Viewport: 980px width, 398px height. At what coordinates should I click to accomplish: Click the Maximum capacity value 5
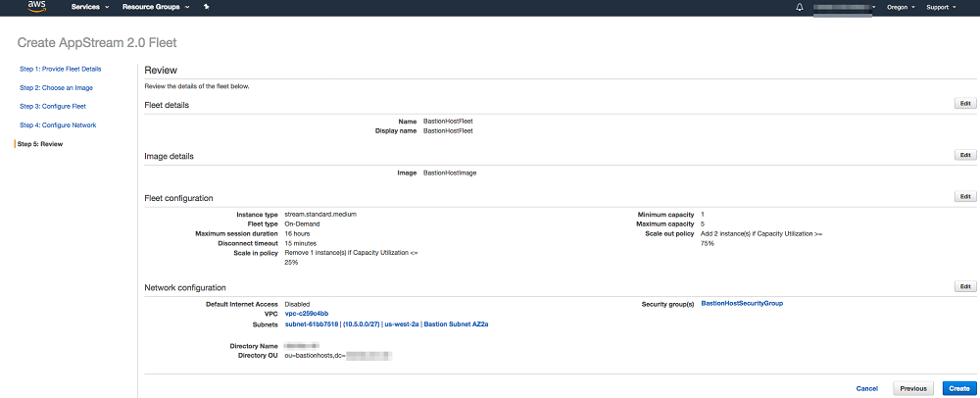tap(703, 224)
